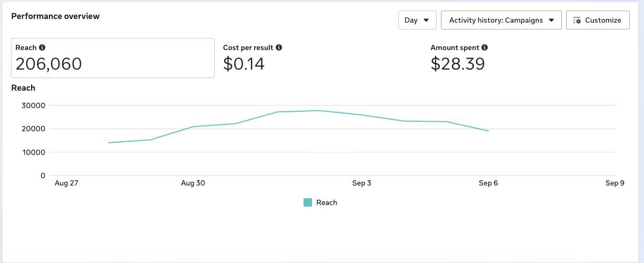This screenshot has width=644, height=263.
Task: Click the last data point at Sep 6
Action: tap(488, 131)
